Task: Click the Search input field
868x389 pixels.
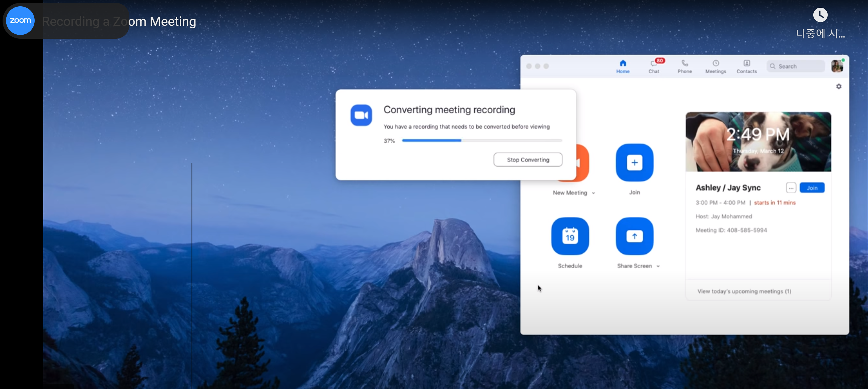Action: 799,66
